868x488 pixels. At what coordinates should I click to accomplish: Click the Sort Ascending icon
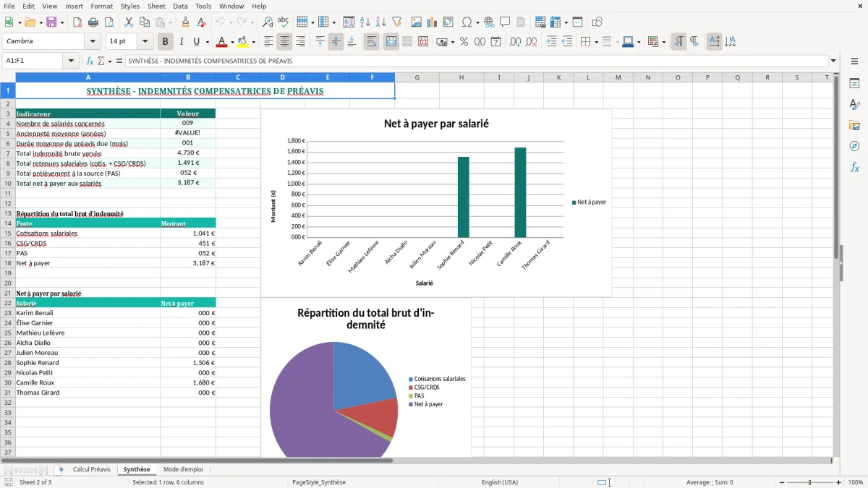[365, 22]
